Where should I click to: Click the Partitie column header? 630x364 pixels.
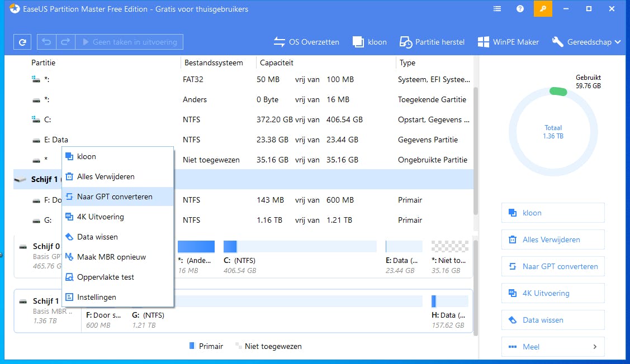[44, 63]
